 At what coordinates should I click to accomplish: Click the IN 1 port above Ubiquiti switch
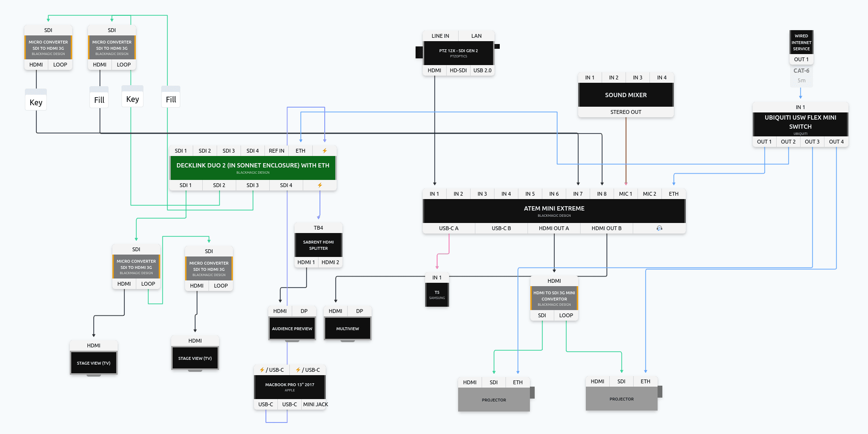point(801,107)
